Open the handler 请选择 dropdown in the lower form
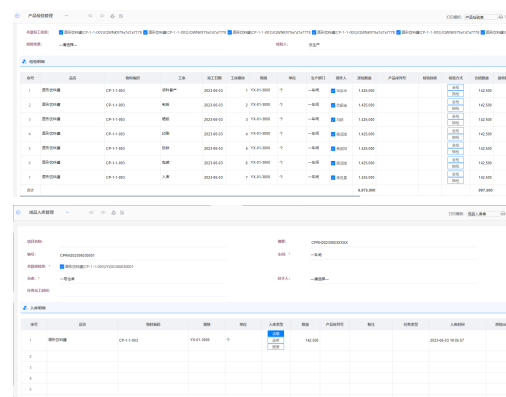 pos(393,279)
